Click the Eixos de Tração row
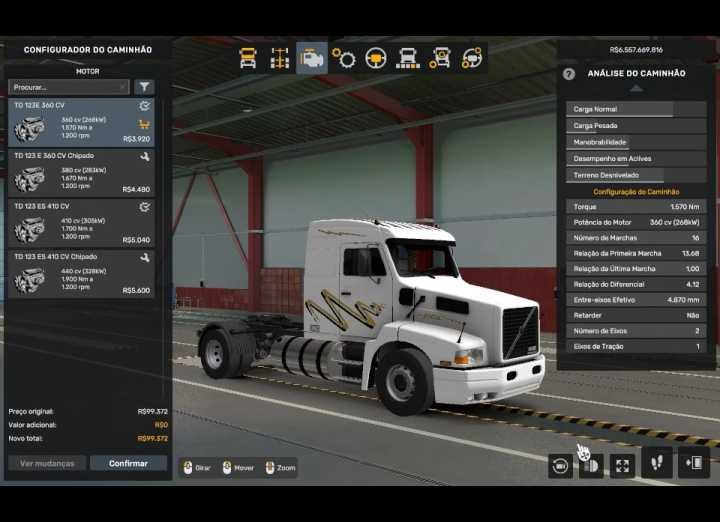 [636, 347]
